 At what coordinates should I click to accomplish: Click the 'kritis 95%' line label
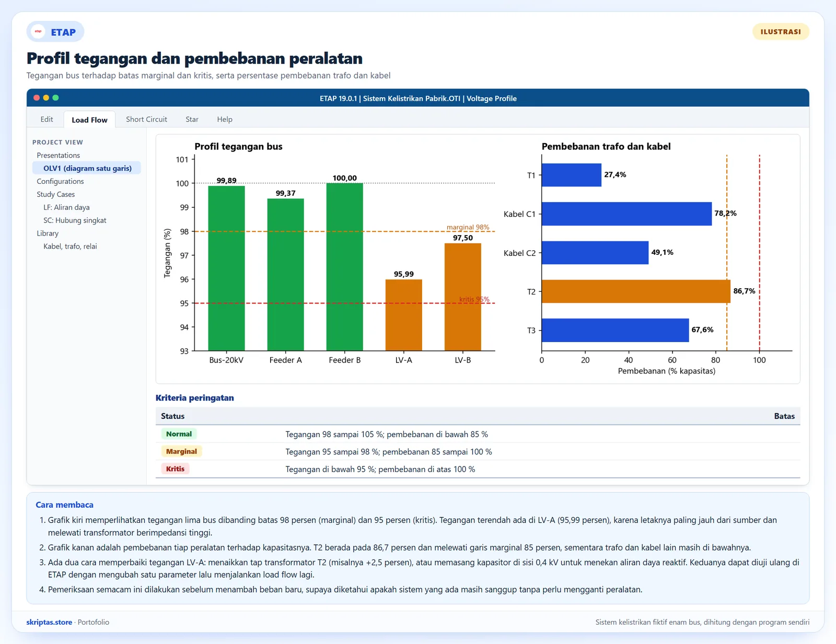point(474,299)
